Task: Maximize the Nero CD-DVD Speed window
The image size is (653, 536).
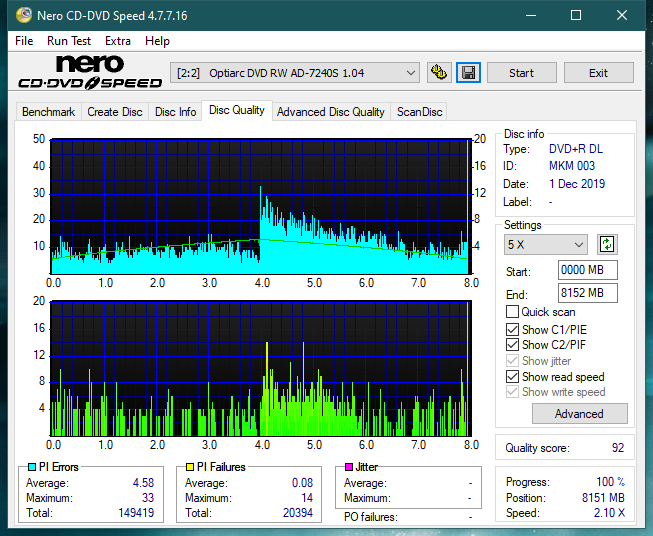Action: click(576, 15)
